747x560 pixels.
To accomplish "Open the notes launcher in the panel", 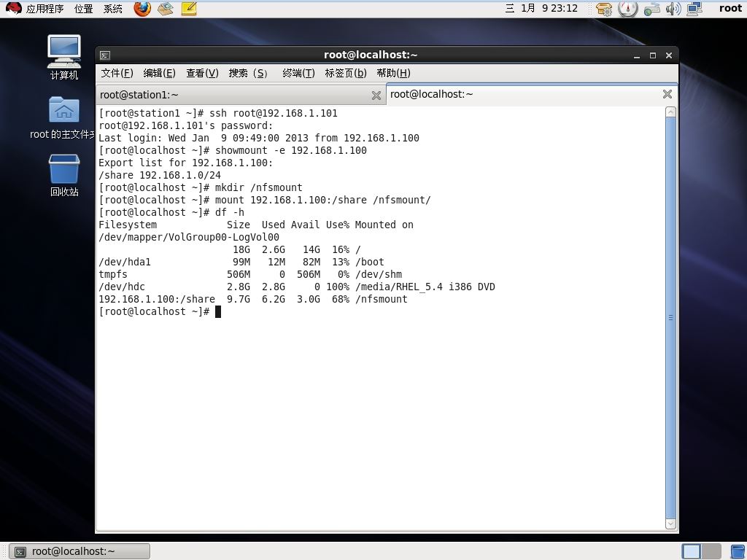I will click(189, 9).
